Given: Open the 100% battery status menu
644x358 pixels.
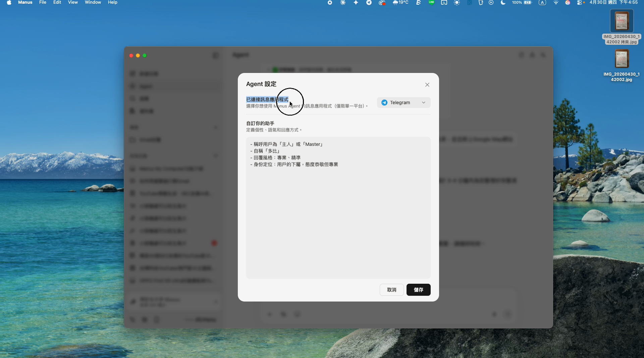Looking at the screenshot, I should point(522,3).
